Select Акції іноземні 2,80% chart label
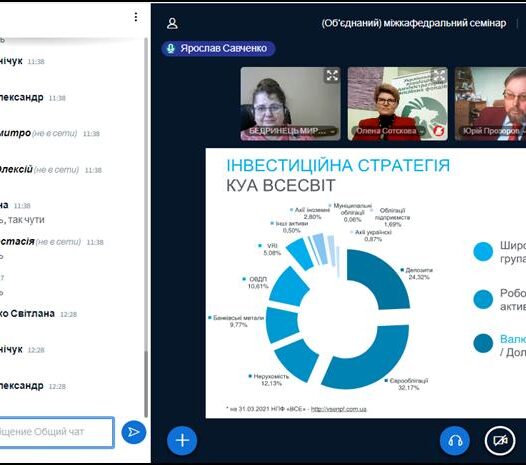The image size is (526, 465). tap(311, 213)
